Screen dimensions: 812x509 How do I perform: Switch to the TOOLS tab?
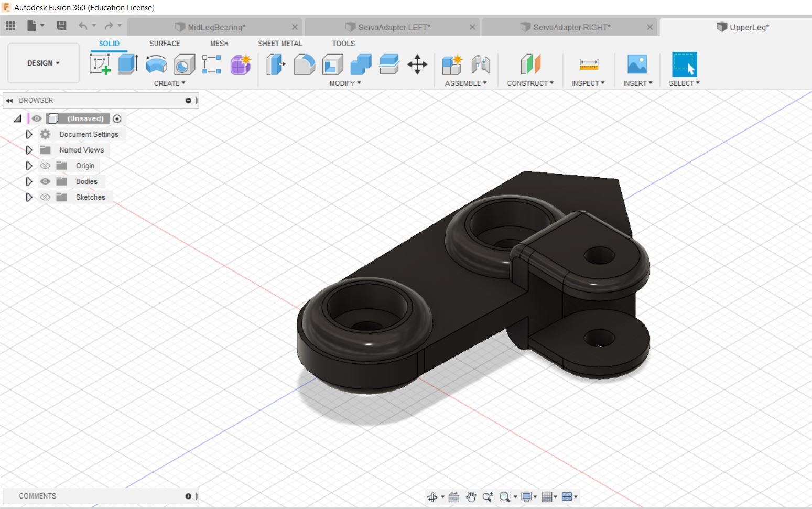pyautogui.click(x=343, y=44)
